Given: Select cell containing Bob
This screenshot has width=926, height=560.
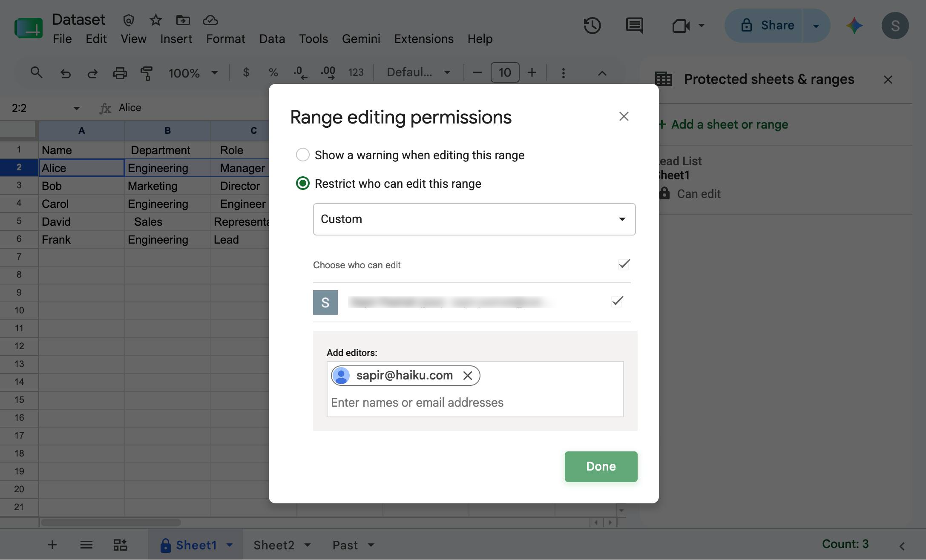Looking at the screenshot, I should [82, 186].
